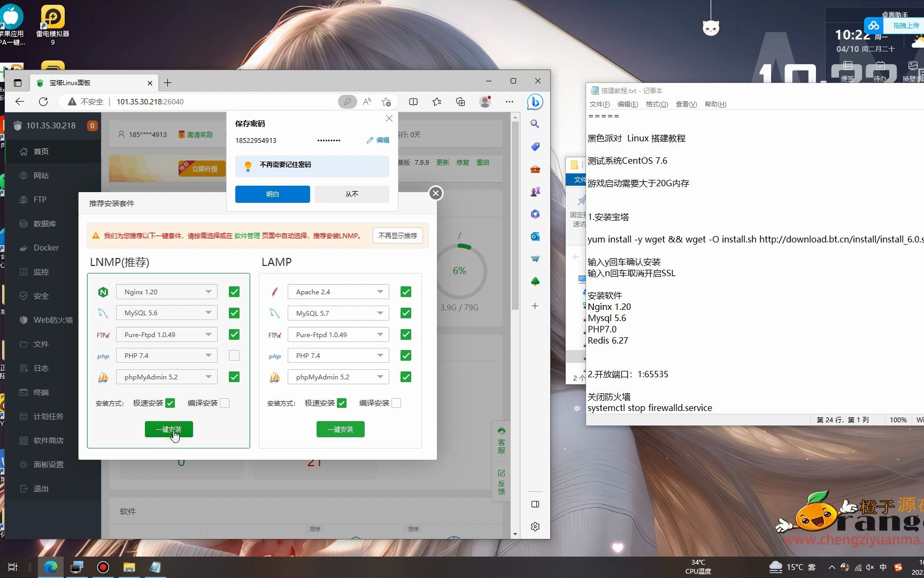
Task: Uncheck the LAMP MySQL 5.7 checkbox
Action: click(x=406, y=313)
